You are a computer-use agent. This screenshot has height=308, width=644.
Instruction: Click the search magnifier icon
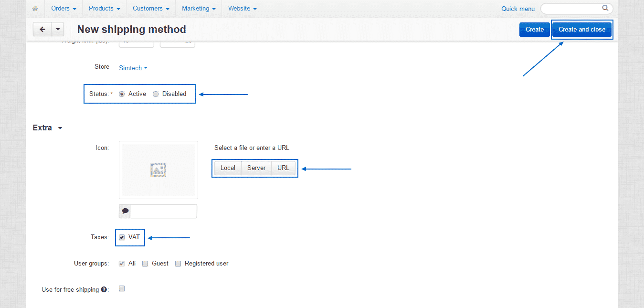click(605, 8)
